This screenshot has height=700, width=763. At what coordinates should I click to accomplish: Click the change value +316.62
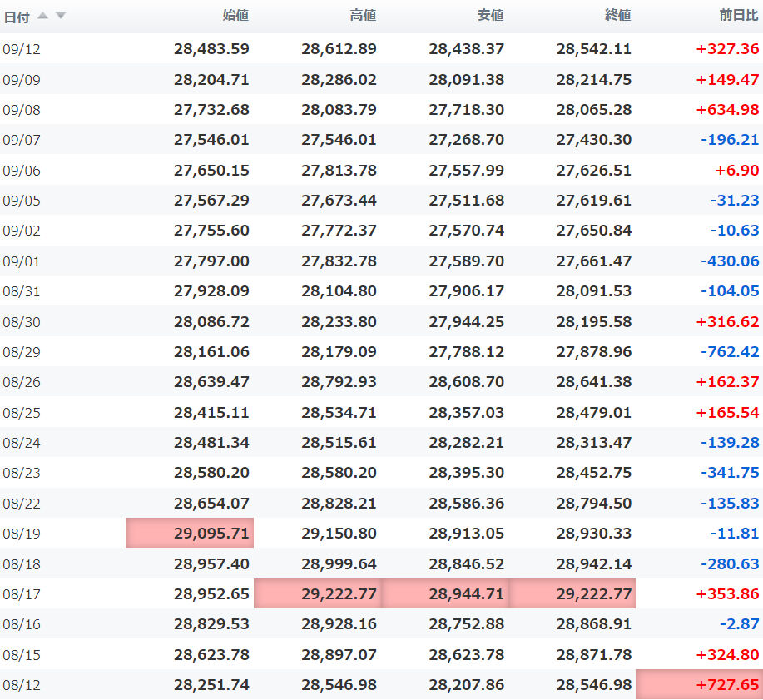pyautogui.click(x=727, y=322)
